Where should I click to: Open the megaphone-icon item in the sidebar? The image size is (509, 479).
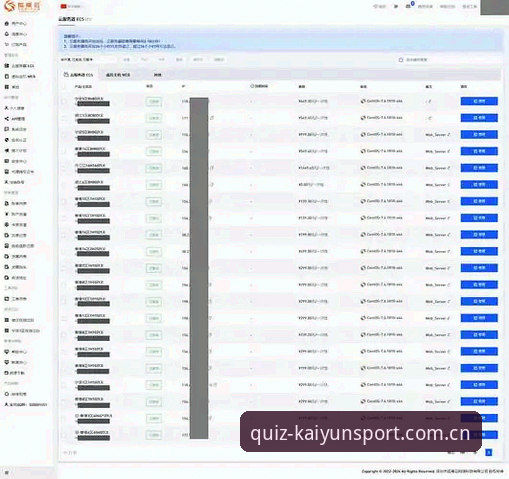[x=15, y=150]
